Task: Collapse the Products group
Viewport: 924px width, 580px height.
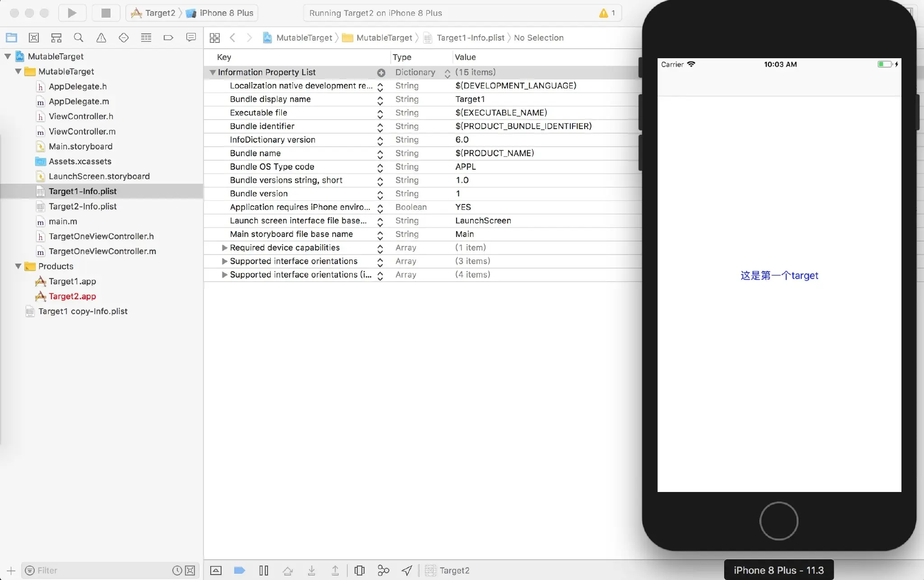Action: (x=18, y=266)
